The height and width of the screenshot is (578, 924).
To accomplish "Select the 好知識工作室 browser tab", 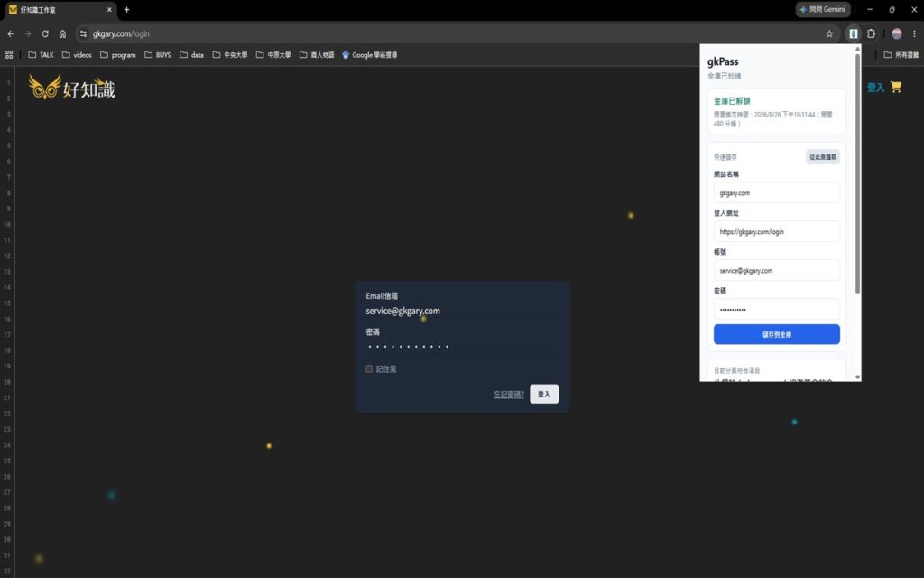I will coord(59,10).
